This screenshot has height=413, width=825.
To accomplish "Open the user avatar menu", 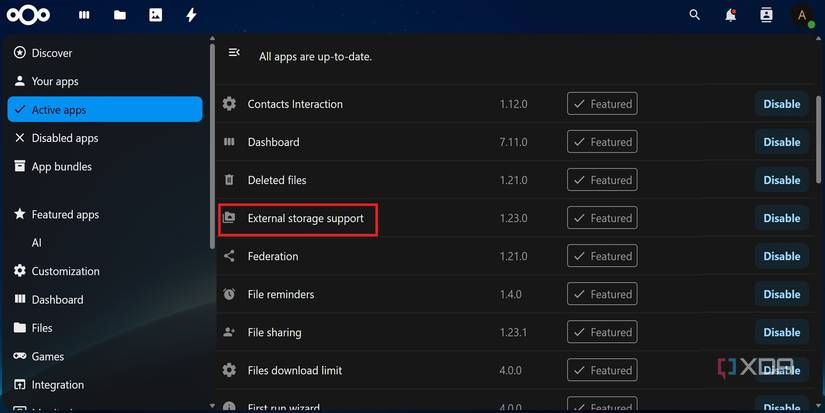I will pyautogui.click(x=802, y=15).
